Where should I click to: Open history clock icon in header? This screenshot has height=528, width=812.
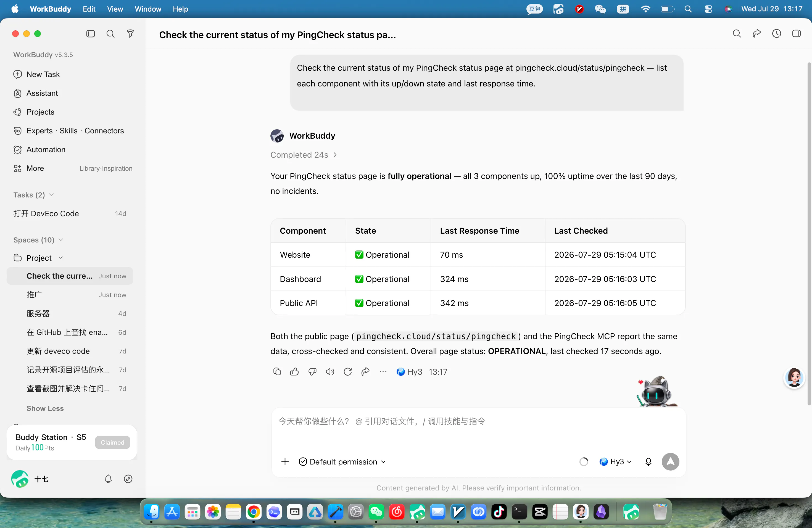(x=777, y=33)
